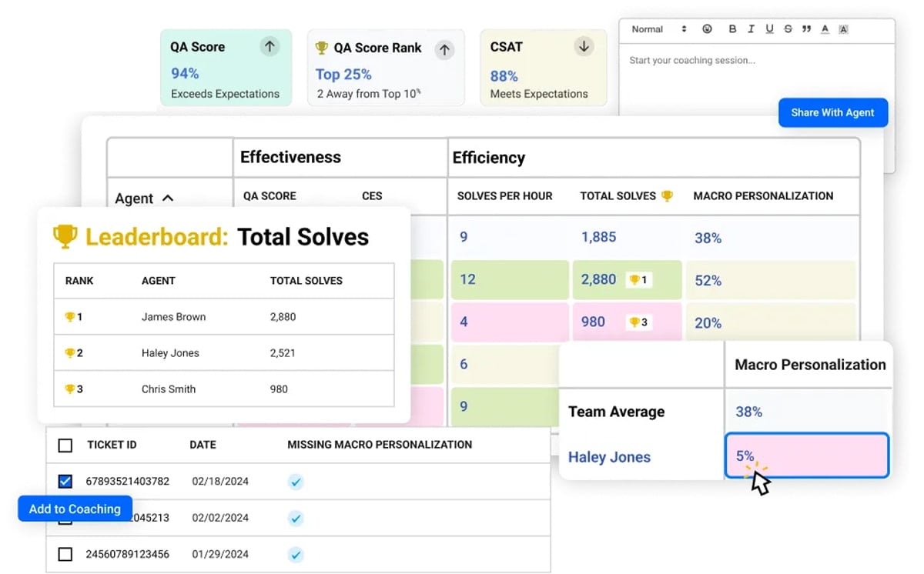Click the underline formatting icon
Screen dimensions: 924x574
[769, 29]
